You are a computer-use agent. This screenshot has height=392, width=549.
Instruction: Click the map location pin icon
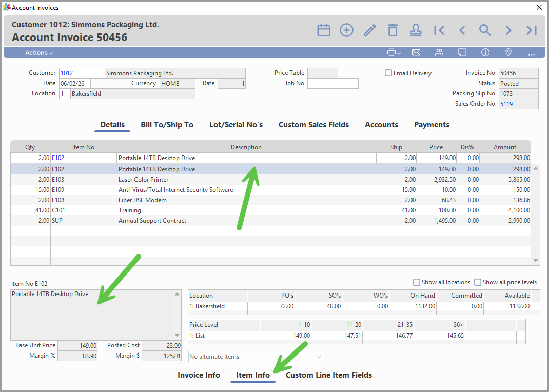coord(508,52)
